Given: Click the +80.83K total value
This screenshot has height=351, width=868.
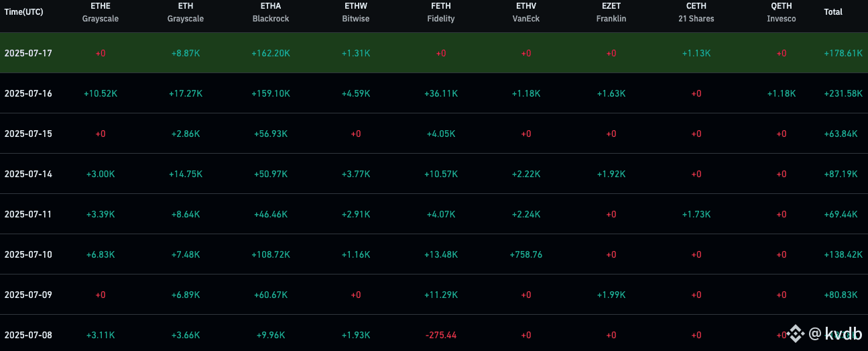Looking at the screenshot, I should [x=841, y=295].
